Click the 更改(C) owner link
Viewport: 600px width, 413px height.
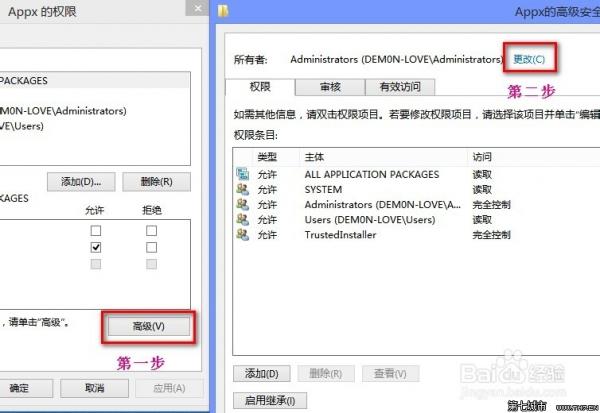click(529, 59)
